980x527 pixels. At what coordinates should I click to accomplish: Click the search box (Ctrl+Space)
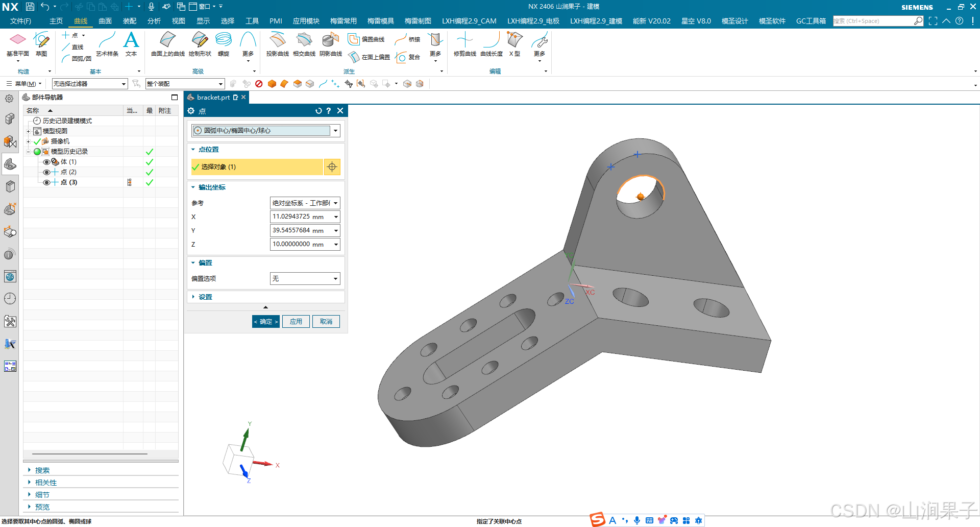tap(873, 21)
